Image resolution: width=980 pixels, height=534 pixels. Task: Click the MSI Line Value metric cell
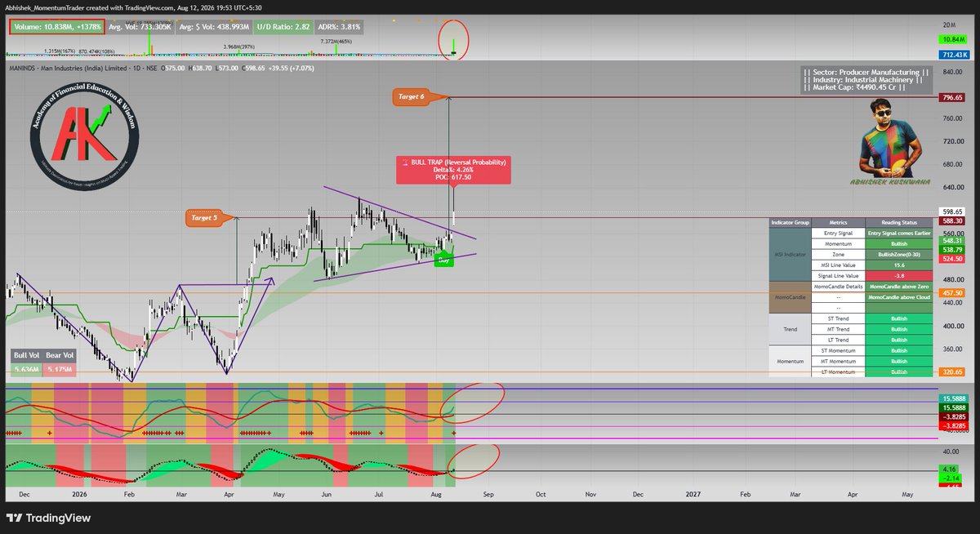tap(838, 265)
